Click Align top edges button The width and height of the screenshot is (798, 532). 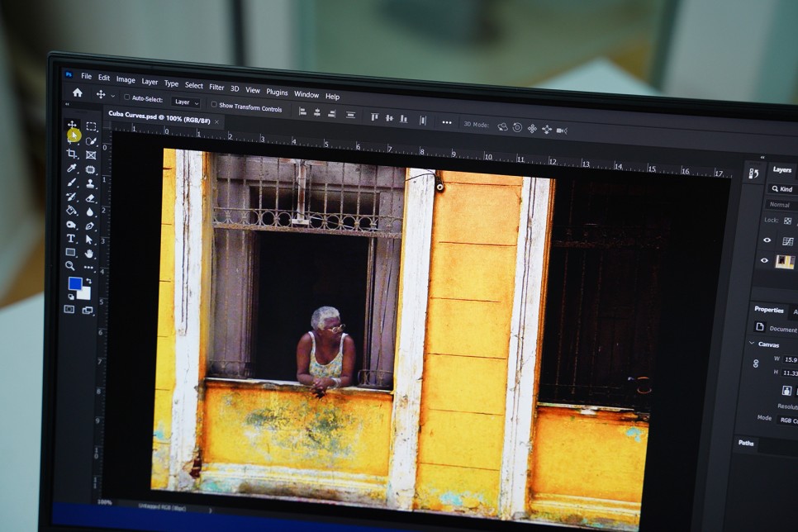tap(374, 117)
